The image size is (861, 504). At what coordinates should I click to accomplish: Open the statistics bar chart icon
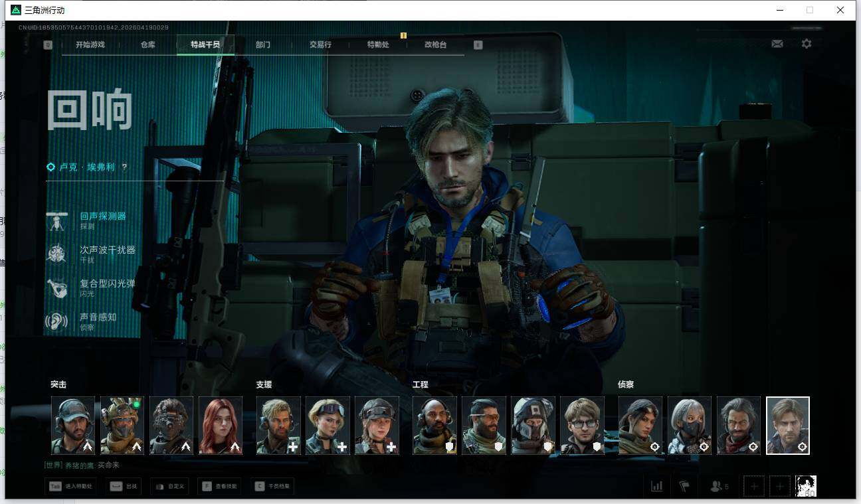656,486
